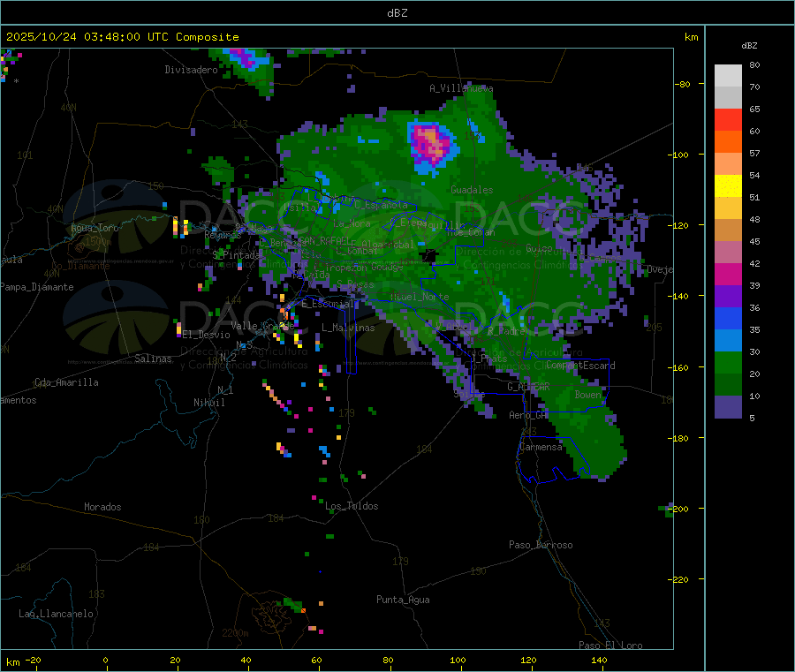Click the 'Lag.Llancanelo' map label
Viewport: 795px width, 672px height.
click(x=57, y=614)
